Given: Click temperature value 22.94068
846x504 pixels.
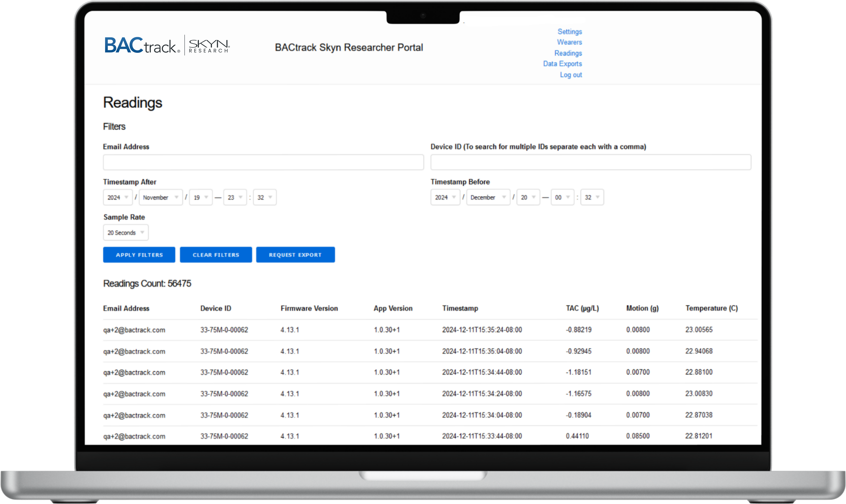Looking at the screenshot, I should pyautogui.click(x=699, y=351).
